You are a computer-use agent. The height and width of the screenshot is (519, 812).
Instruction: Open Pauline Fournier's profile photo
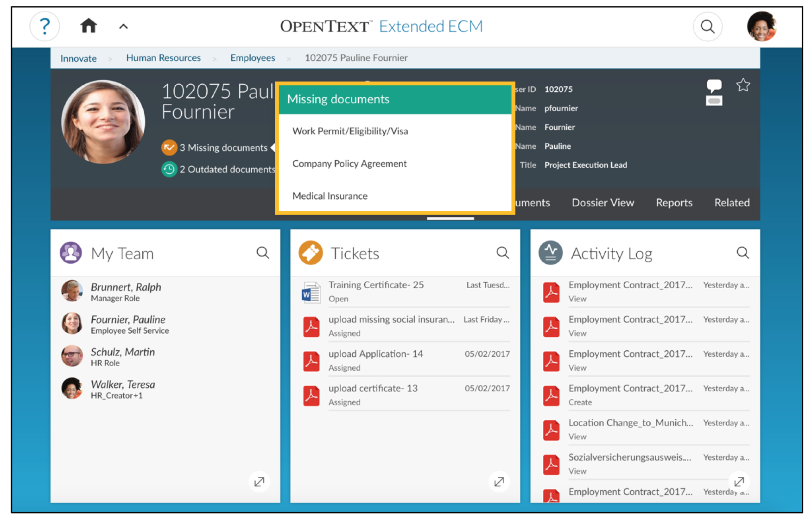coord(103,122)
